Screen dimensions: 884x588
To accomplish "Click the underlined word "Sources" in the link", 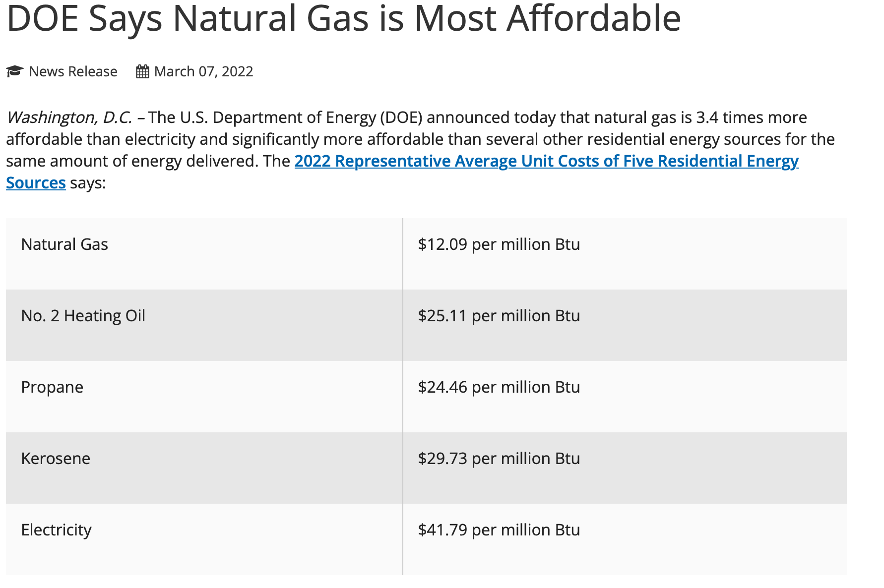I will (x=36, y=183).
